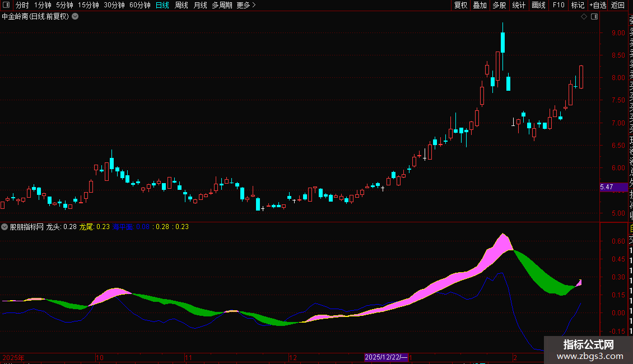Click the 股朋指标网 indicator name
Screen dimensions: 633x364
(x=27, y=227)
